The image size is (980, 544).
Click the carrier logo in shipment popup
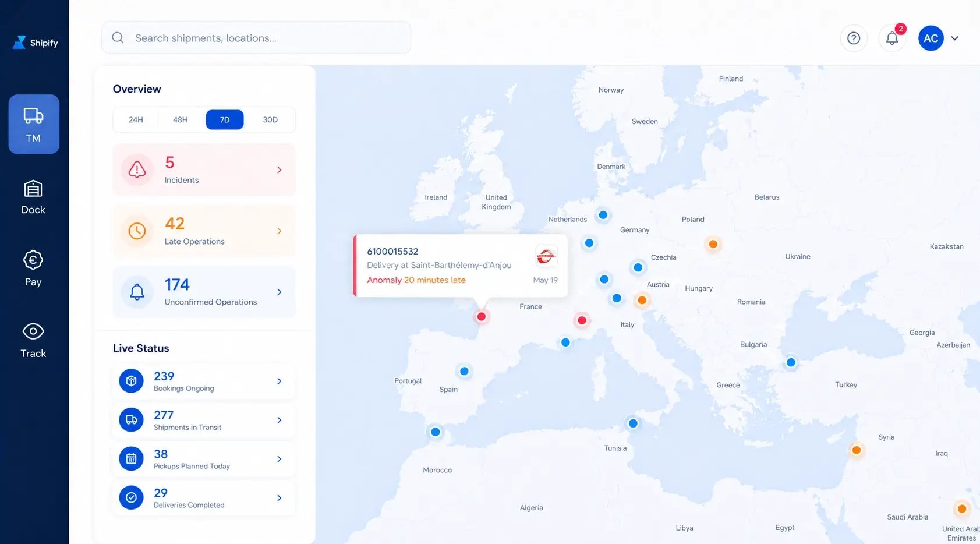point(546,256)
